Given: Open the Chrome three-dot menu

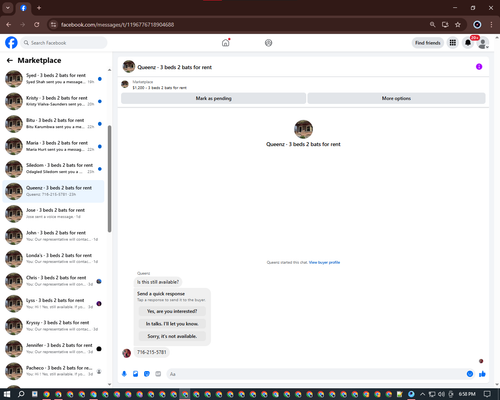Looking at the screenshot, I should (491, 24).
